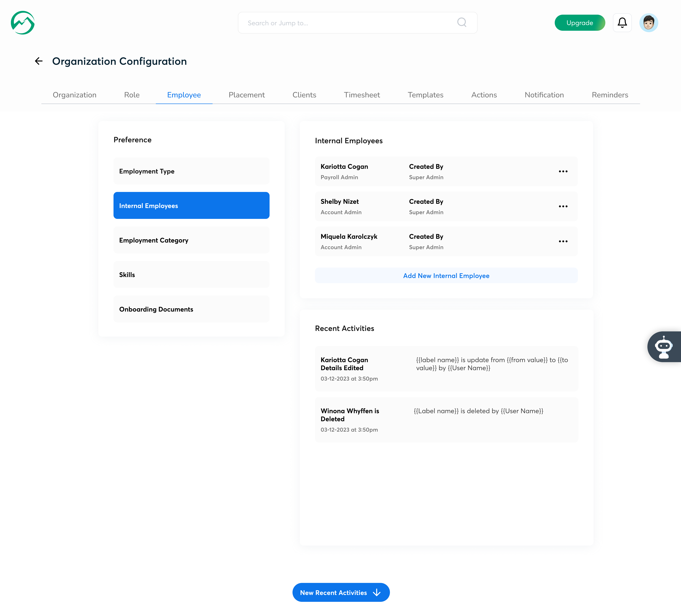Select the Employment Type preference
This screenshot has height=616, width=681.
(x=191, y=171)
